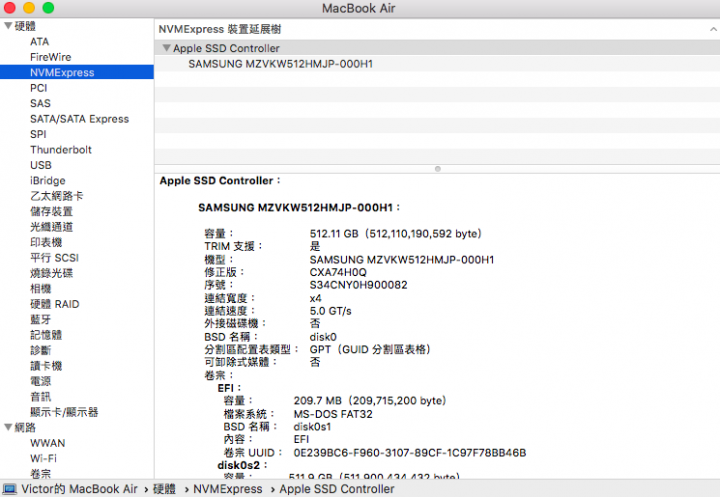Image resolution: width=720 pixels, height=497 pixels.
Task: Select 診斷 in the sidebar
Action: pos(41,350)
